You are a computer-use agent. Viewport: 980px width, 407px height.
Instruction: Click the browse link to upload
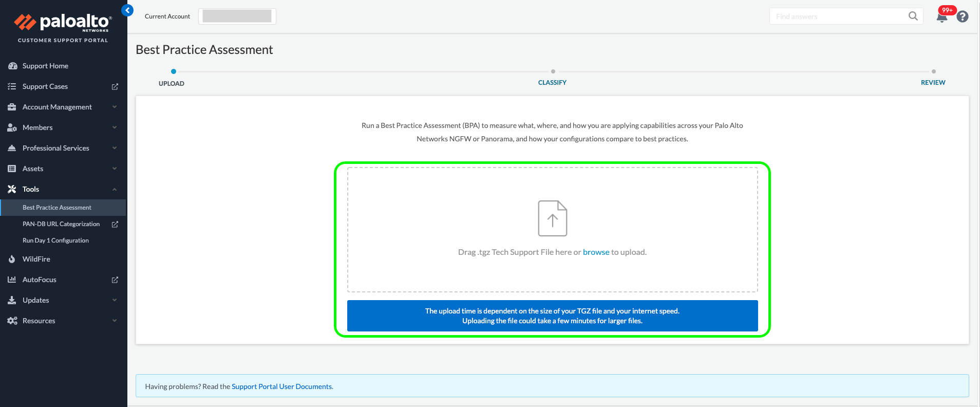[596, 252]
